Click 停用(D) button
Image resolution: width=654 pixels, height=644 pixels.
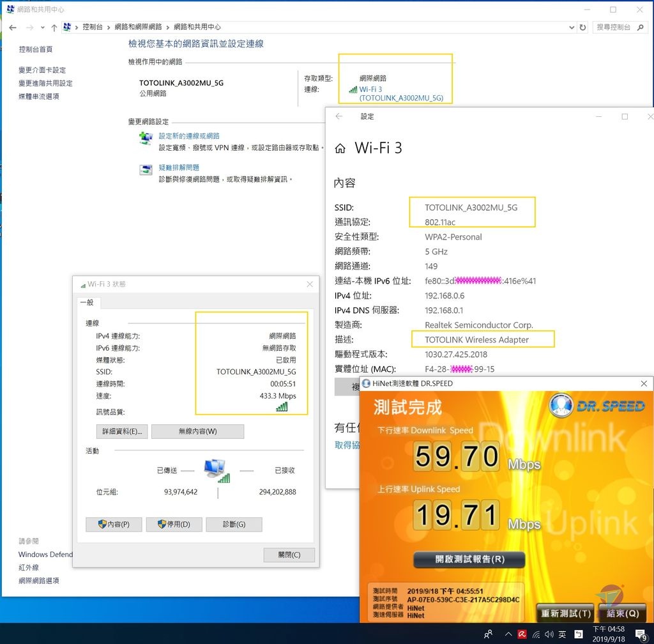point(174,525)
